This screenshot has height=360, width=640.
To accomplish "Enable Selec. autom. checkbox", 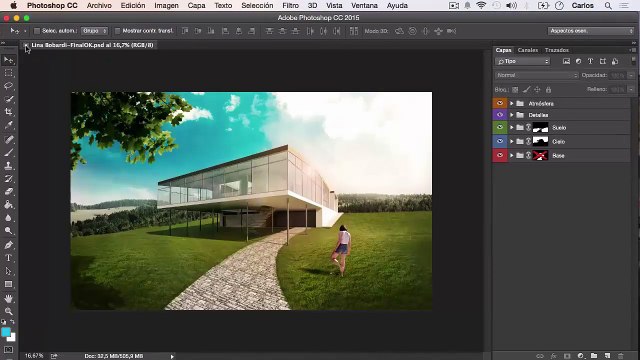I will click(37, 31).
